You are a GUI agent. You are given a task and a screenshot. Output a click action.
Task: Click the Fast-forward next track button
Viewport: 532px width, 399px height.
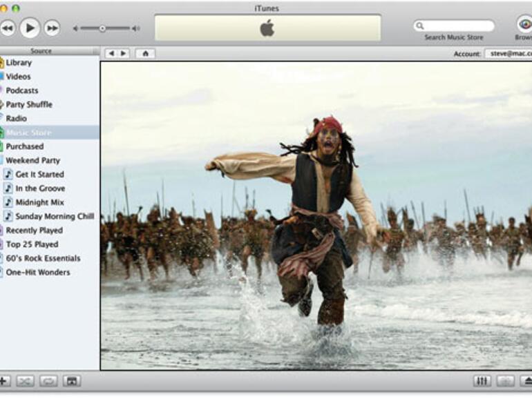[52, 28]
